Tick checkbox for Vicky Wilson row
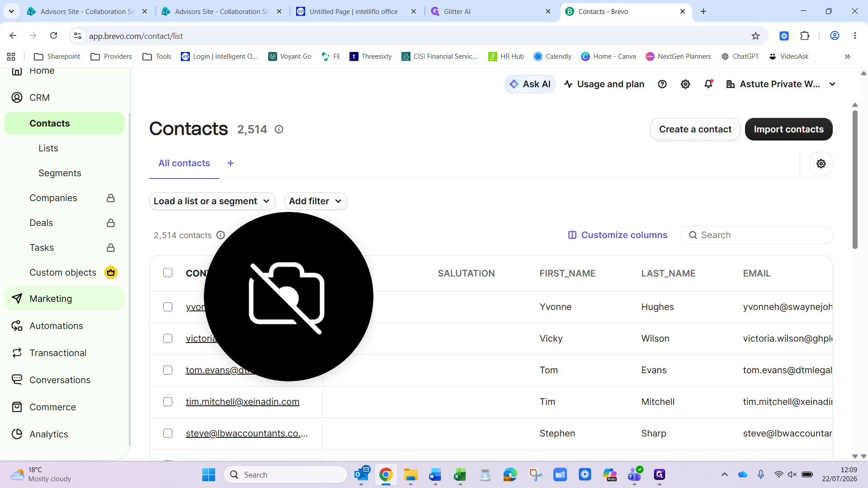The width and height of the screenshot is (868, 488). (x=168, y=338)
